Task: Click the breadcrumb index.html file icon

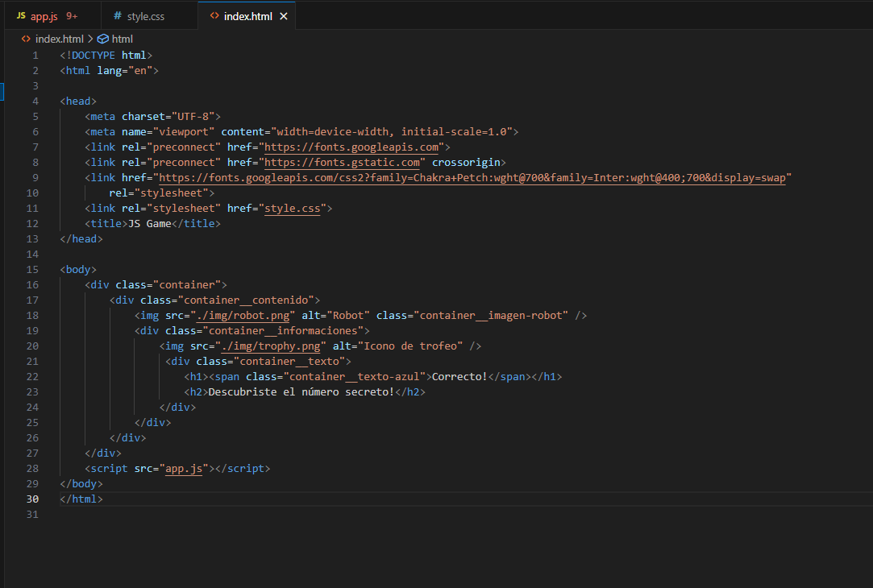Action: (26, 39)
